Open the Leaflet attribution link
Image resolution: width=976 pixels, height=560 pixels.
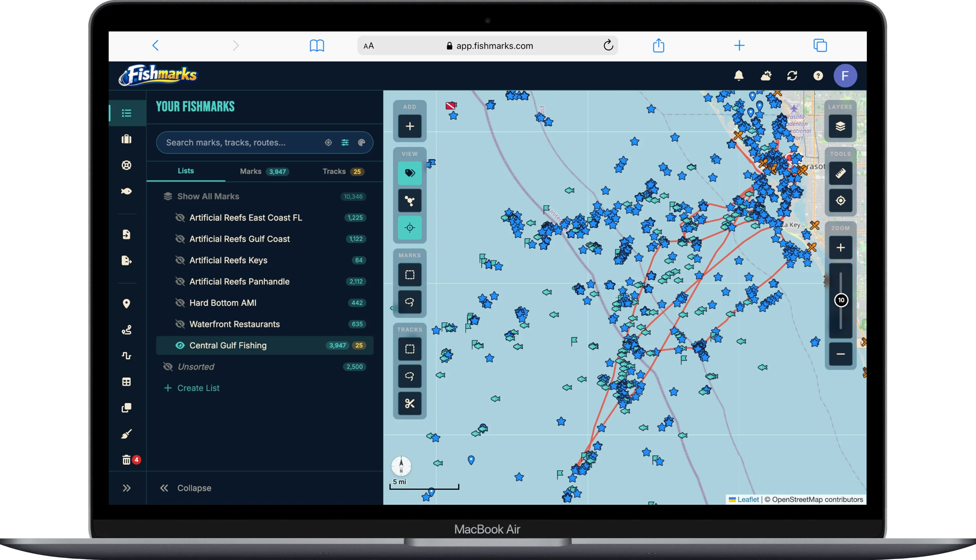coord(748,499)
